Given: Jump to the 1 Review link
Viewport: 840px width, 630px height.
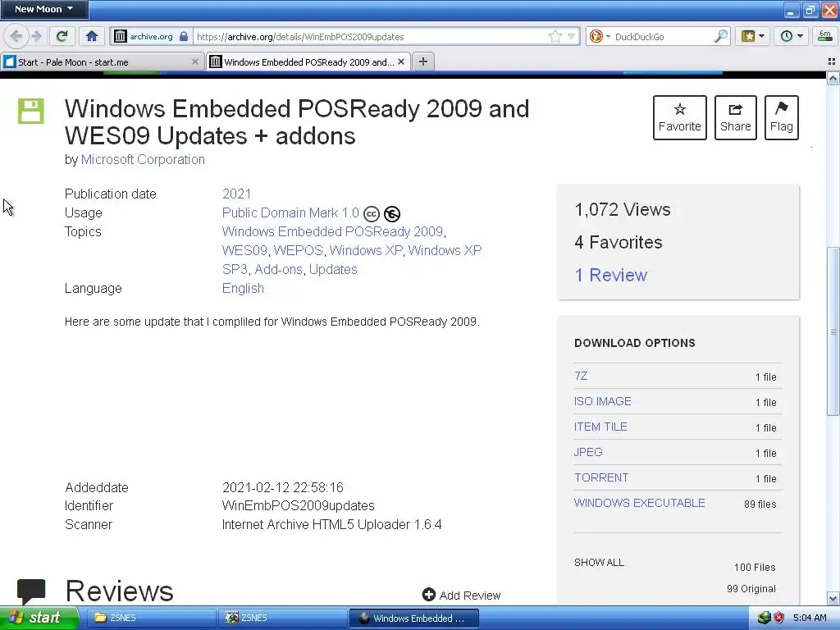Looking at the screenshot, I should tap(610, 275).
